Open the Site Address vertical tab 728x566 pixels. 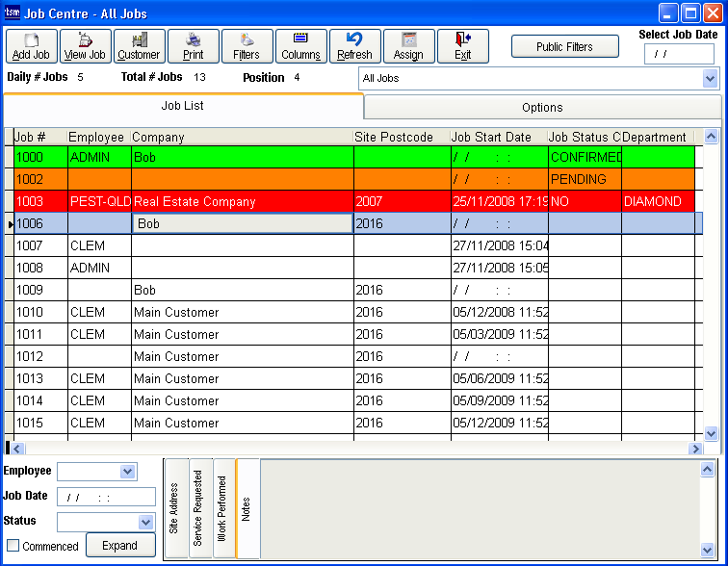click(174, 508)
